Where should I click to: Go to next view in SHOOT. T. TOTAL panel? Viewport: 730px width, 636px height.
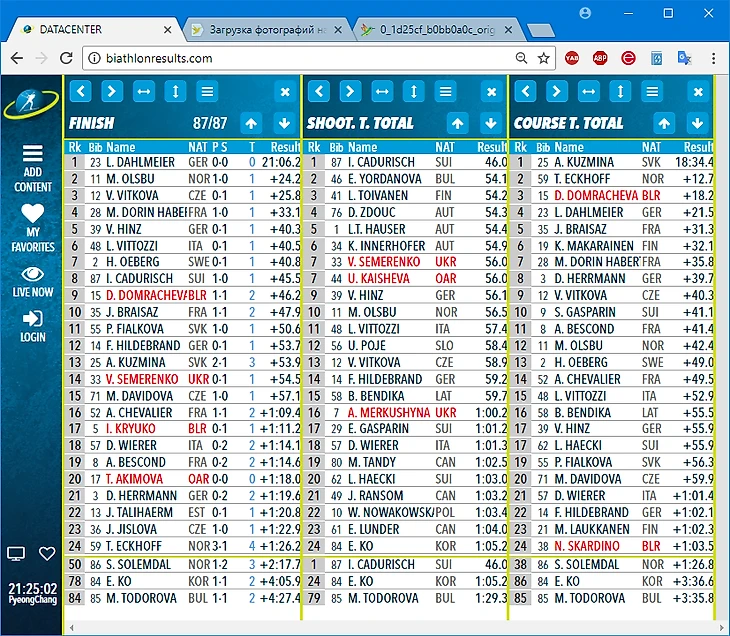point(349,92)
